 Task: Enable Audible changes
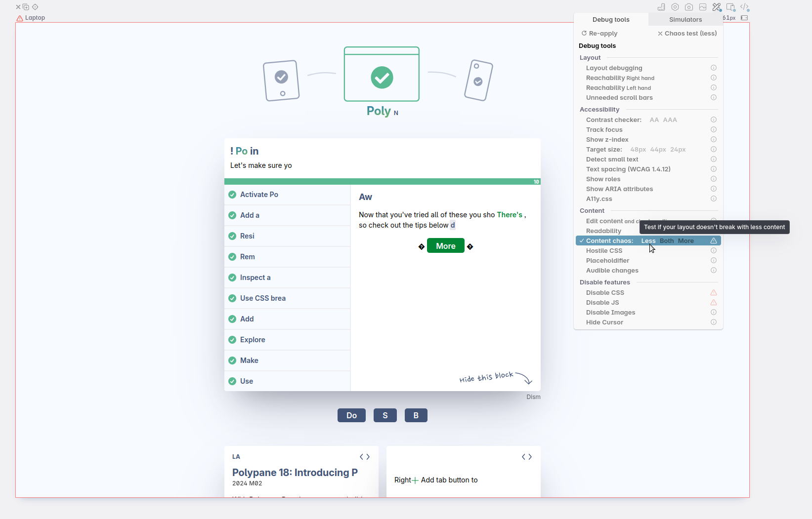pos(612,271)
